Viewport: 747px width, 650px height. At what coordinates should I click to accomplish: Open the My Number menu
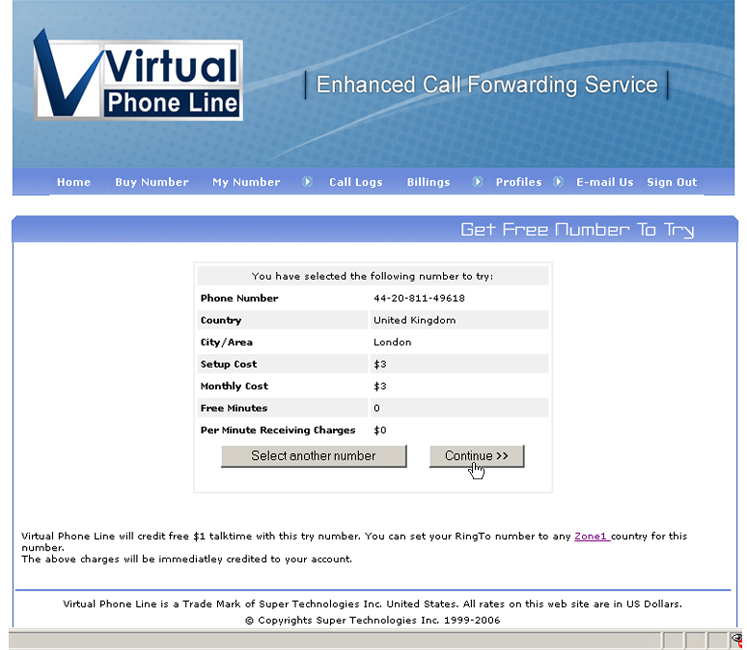click(246, 182)
